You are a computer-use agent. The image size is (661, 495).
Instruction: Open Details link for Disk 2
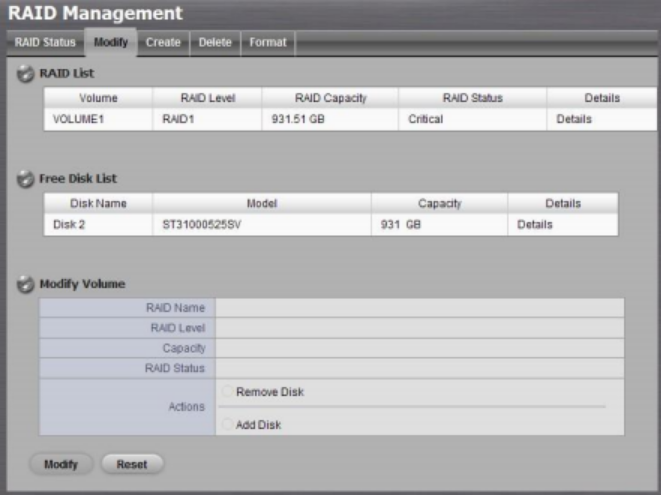pyautogui.click(x=535, y=225)
